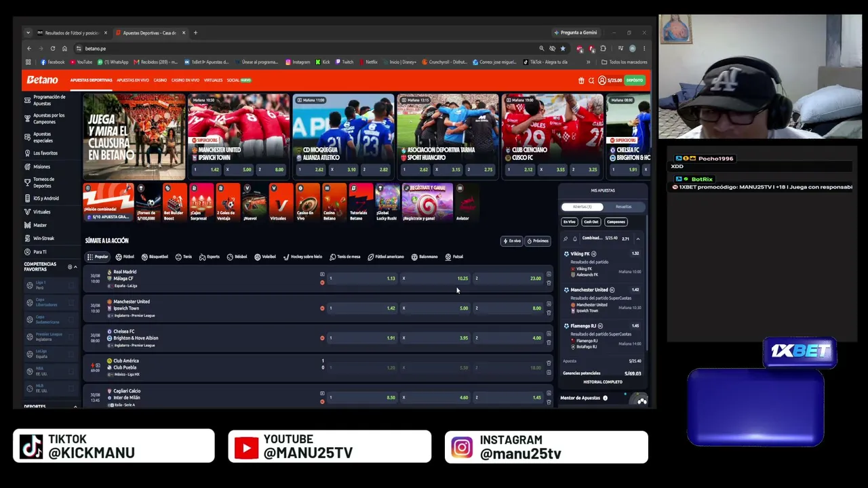
Task: Toggle the Cash Out chip in Mis Apuestas
Action: point(591,222)
